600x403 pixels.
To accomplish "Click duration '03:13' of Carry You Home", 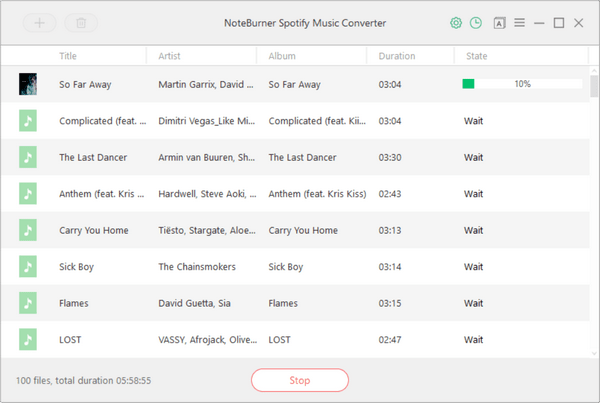I will [x=390, y=230].
